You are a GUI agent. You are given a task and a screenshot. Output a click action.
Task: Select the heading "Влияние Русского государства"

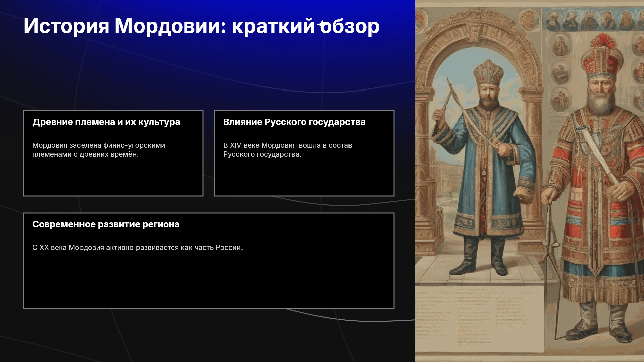[x=294, y=122]
